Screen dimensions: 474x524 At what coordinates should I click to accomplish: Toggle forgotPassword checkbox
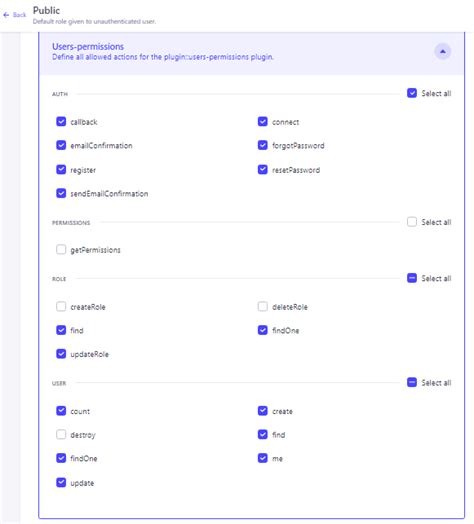pyautogui.click(x=263, y=145)
